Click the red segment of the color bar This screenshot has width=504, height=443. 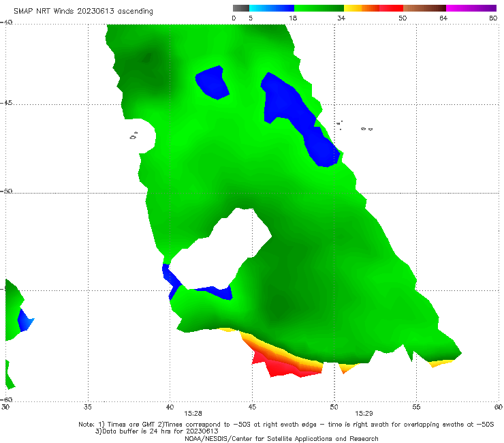[391, 8]
